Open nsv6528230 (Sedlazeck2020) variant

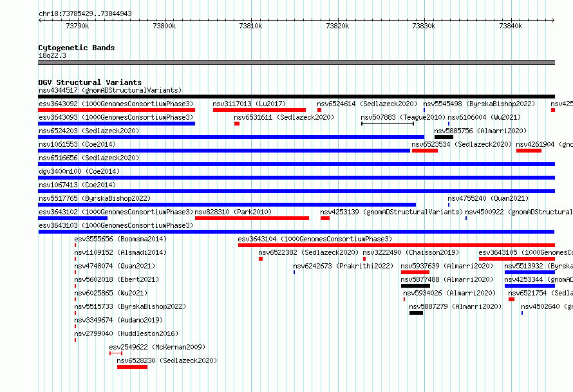(167, 360)
